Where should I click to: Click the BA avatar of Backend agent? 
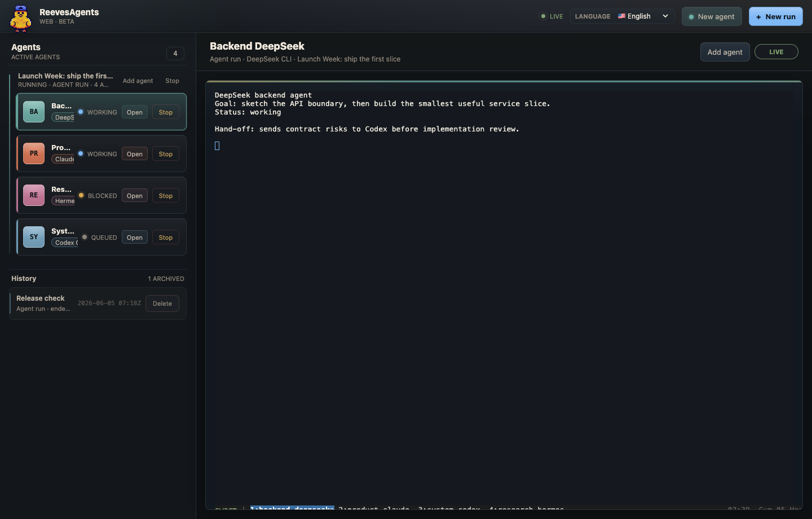(x=34, y=112)
